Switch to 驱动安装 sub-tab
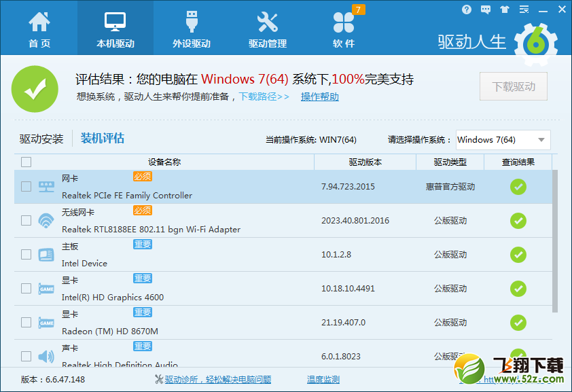572x392 pixels. tap(41, 139)
